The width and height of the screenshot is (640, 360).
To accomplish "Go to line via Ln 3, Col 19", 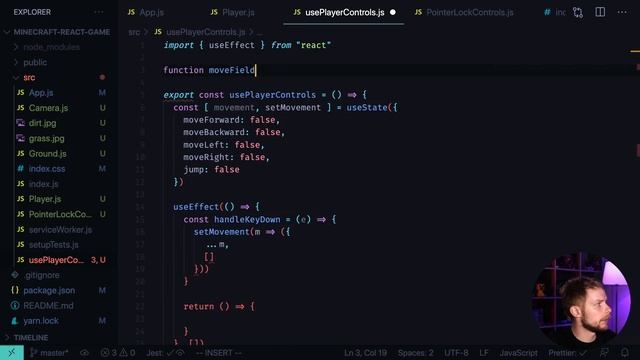I will click(x=365, y=353).
